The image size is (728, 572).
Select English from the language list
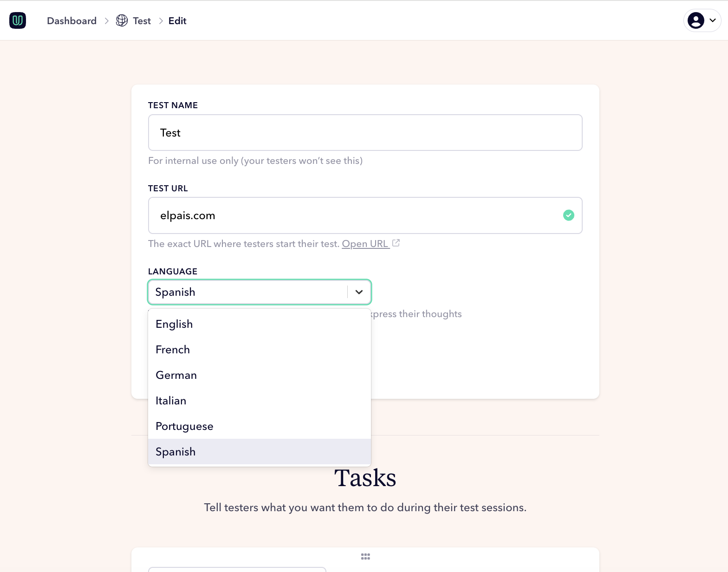(260, 324)
